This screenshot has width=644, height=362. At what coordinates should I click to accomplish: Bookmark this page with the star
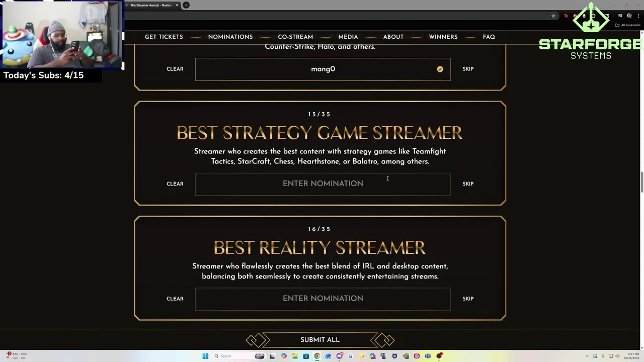tap(553, 16)
